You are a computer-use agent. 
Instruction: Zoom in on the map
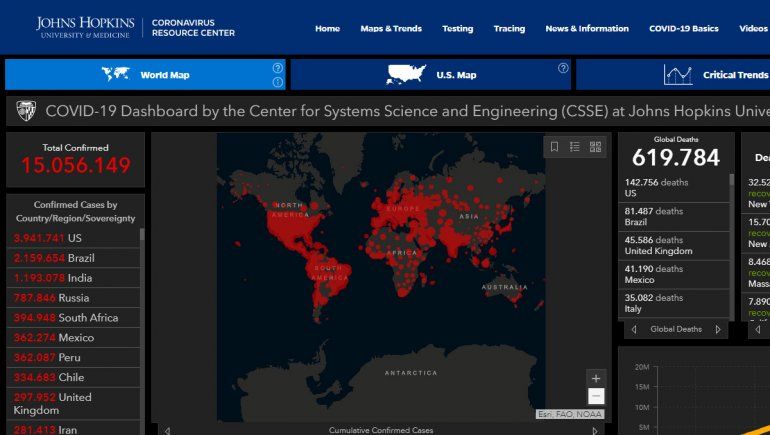(596, 378)
